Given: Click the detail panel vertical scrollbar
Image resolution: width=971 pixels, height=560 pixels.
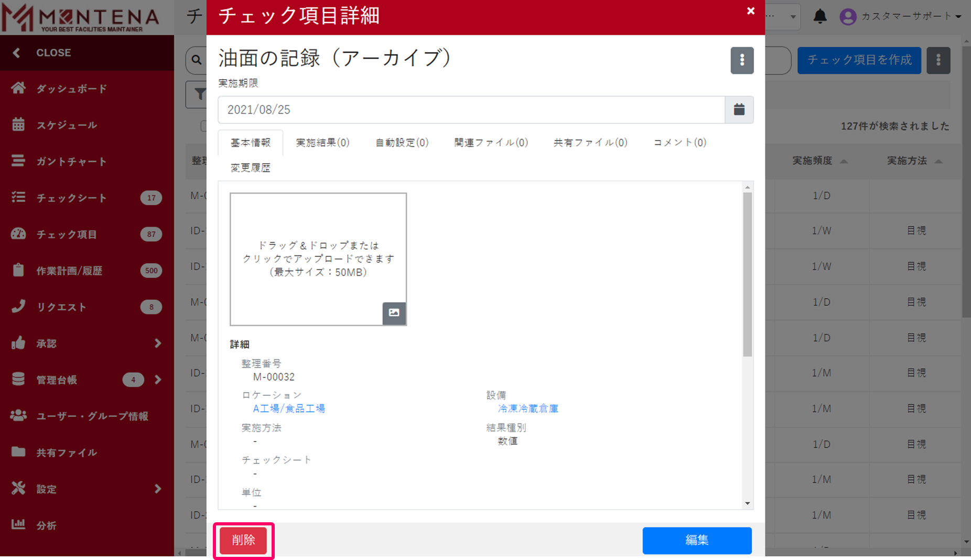Looking at the screenshot, I should click(747, 274).
